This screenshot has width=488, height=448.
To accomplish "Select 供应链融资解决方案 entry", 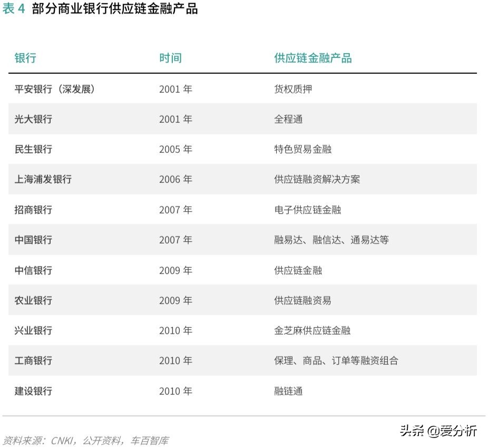I will (318, 180).
